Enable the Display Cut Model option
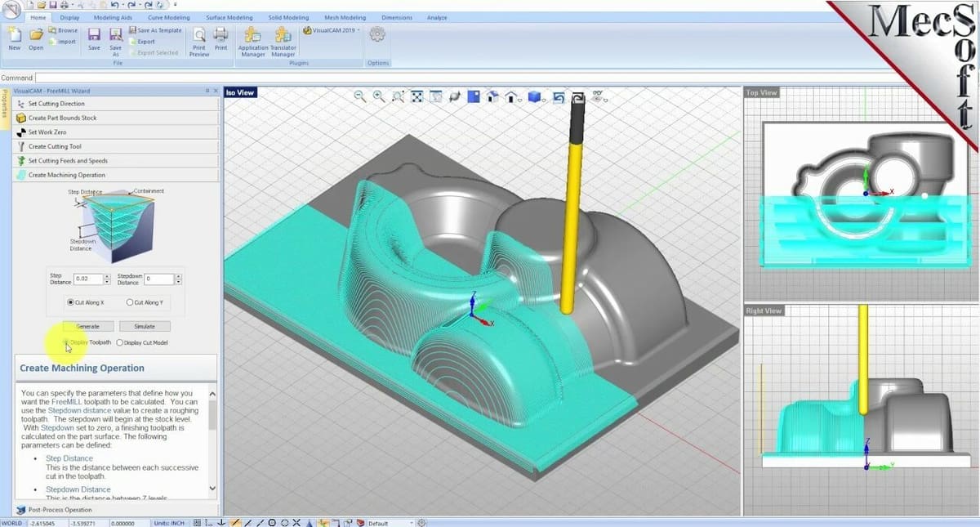The image size is (980, 527). click(x=121, y=343)
